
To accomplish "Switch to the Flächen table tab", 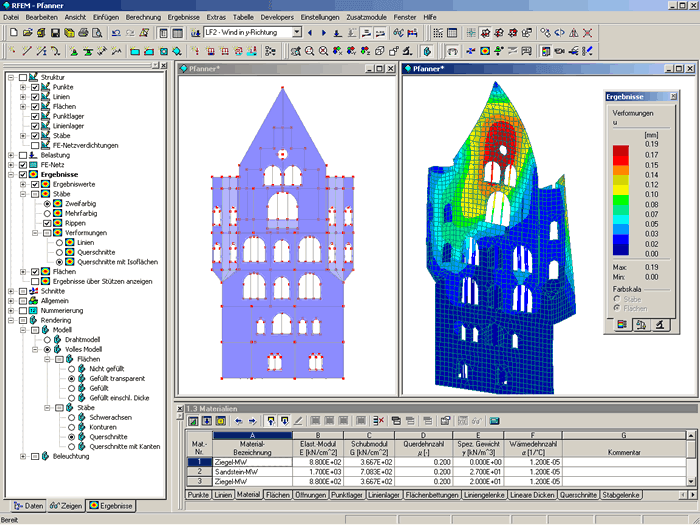I will 277,495.
